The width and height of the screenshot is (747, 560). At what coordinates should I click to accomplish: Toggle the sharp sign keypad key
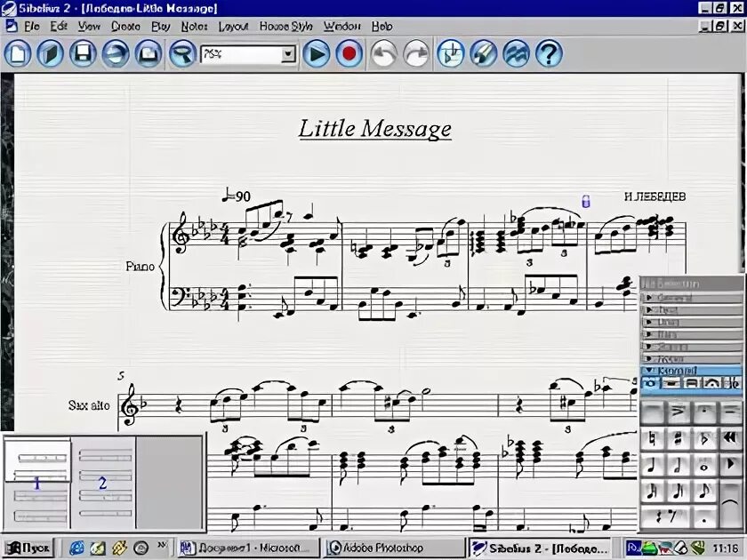pos(678,438)
